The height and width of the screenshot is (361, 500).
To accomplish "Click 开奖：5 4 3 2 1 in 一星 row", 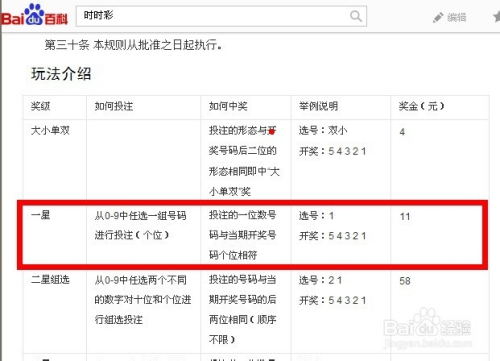I will pyautogui.click(x=333, y=236).
